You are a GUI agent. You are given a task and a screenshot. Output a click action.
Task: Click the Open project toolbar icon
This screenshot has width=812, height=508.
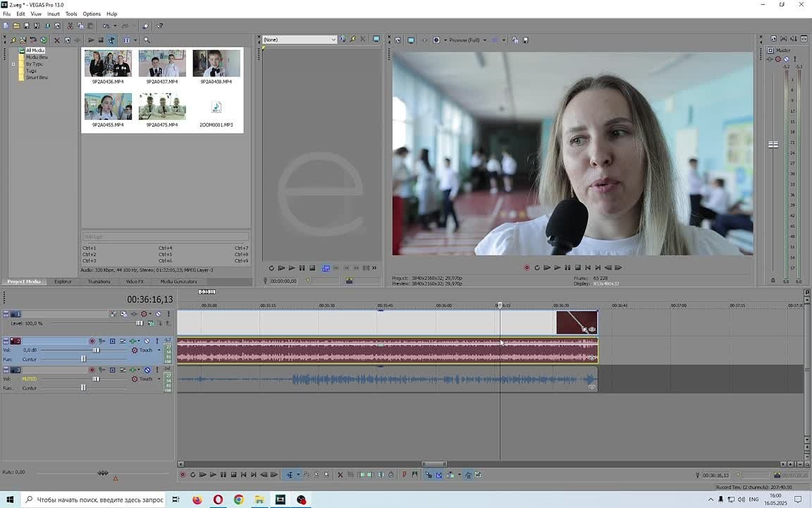[16, 25]
